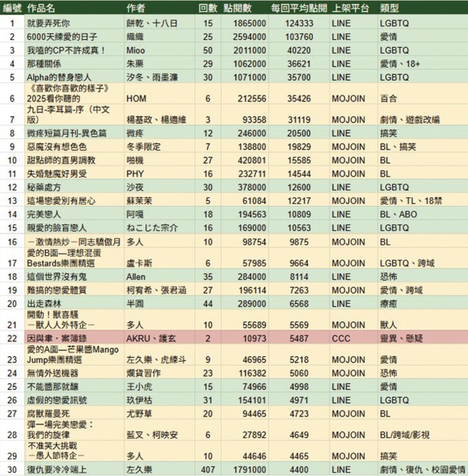Click the cell 楊基政、楊適維
Screen dimensions: 468x476
pyautogui.click(x=156, y=120)
